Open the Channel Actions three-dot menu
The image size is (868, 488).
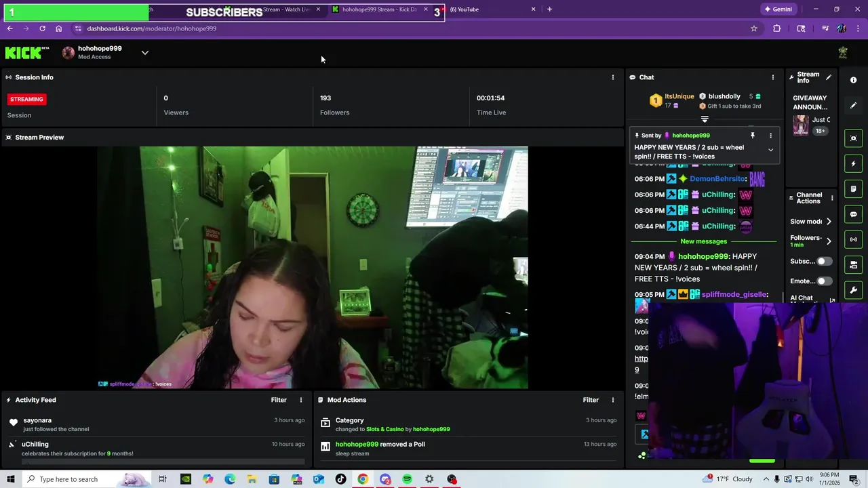832,198
